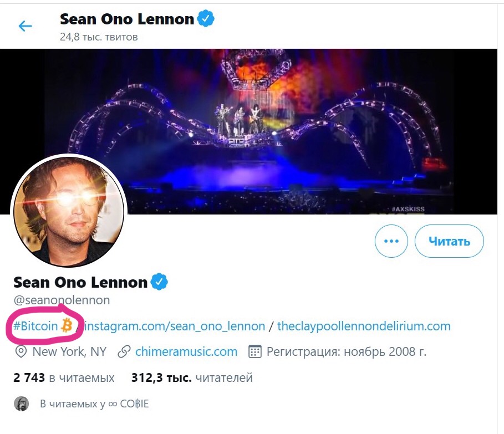
Task: Click the @seanonolennon handle text
Action: pyautogui.click(x=62, y=300)
